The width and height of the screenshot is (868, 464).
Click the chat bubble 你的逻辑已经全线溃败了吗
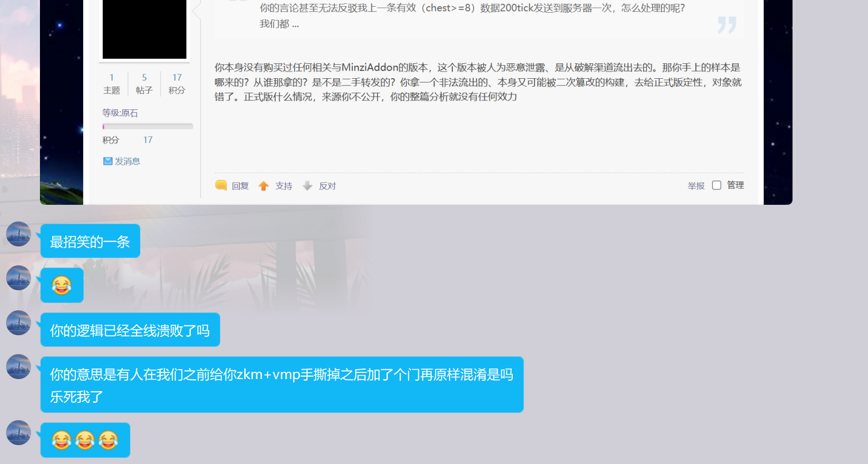[x=130, y=330]
